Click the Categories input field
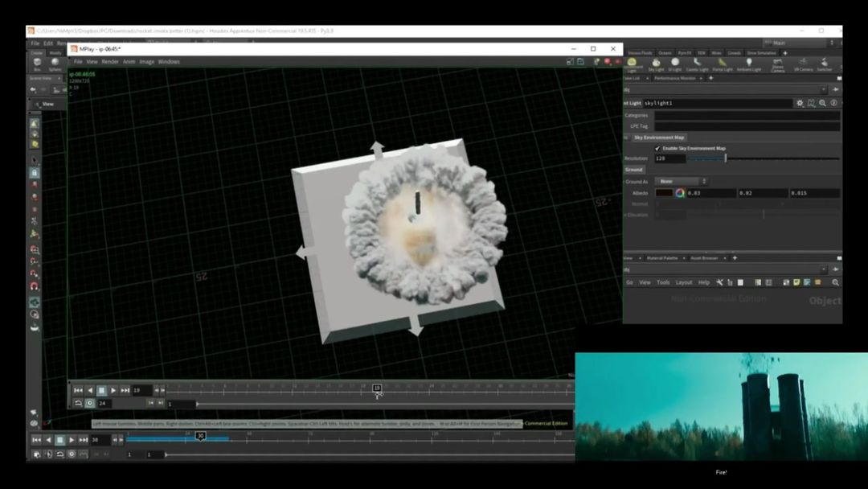 coord(747,115)
